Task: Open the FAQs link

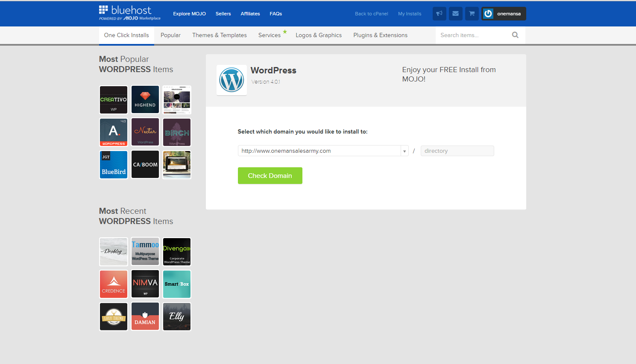Action: coord(276,14)
